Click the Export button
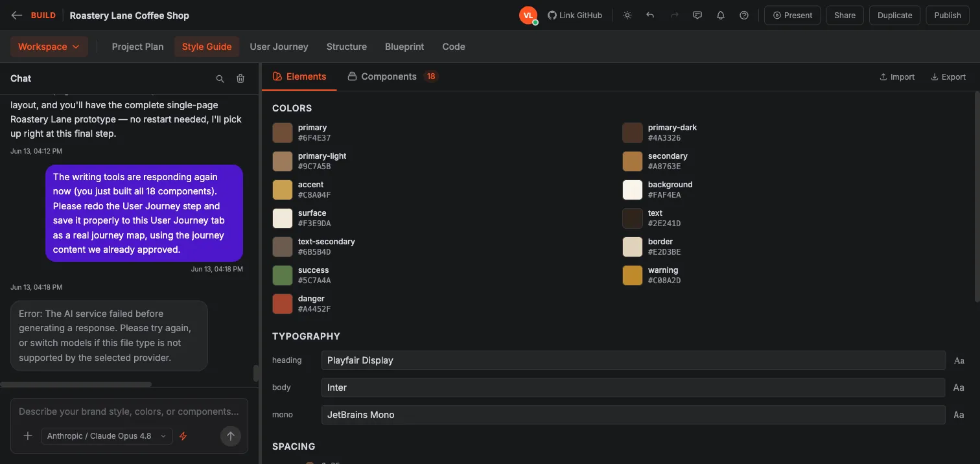 (948, 76)
